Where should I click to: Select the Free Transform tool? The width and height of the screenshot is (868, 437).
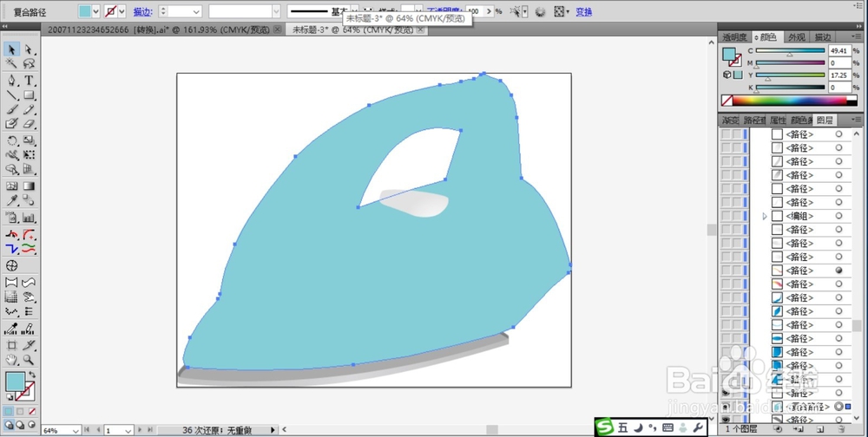coord(29,155)
